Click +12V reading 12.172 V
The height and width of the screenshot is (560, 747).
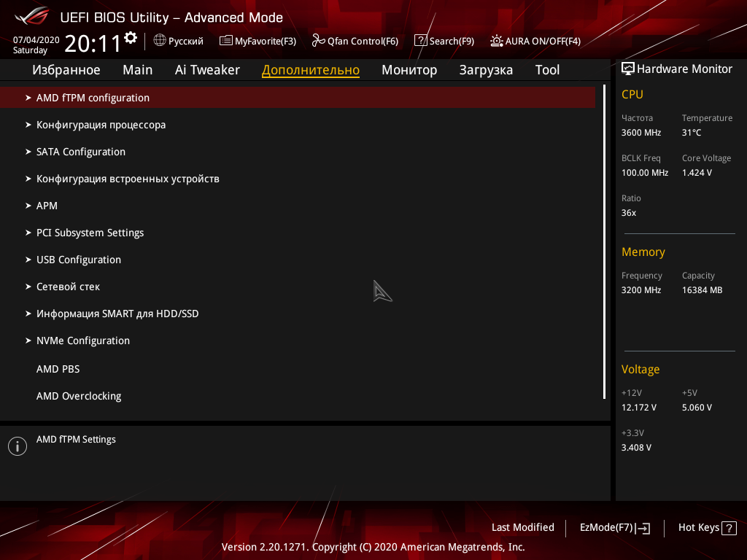click(x=639, y=408)
